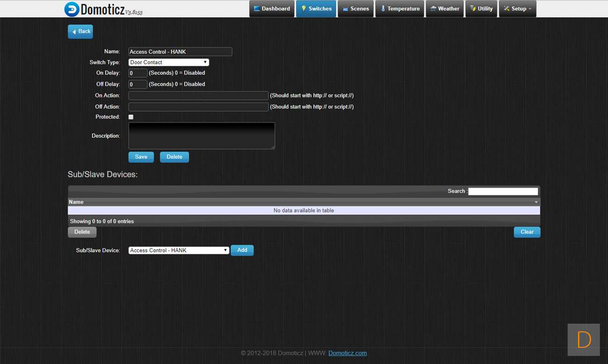Go back using the Back button

[x=80, y=31]
